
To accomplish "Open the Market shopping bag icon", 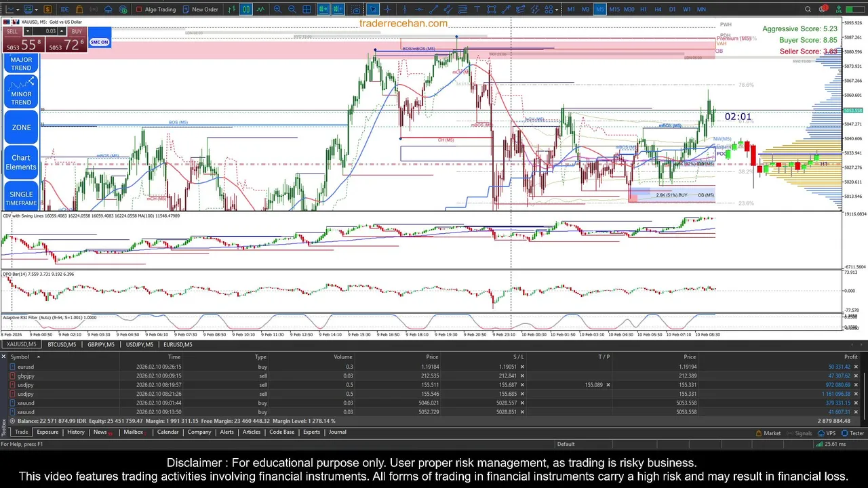I will tap(79, 9).
